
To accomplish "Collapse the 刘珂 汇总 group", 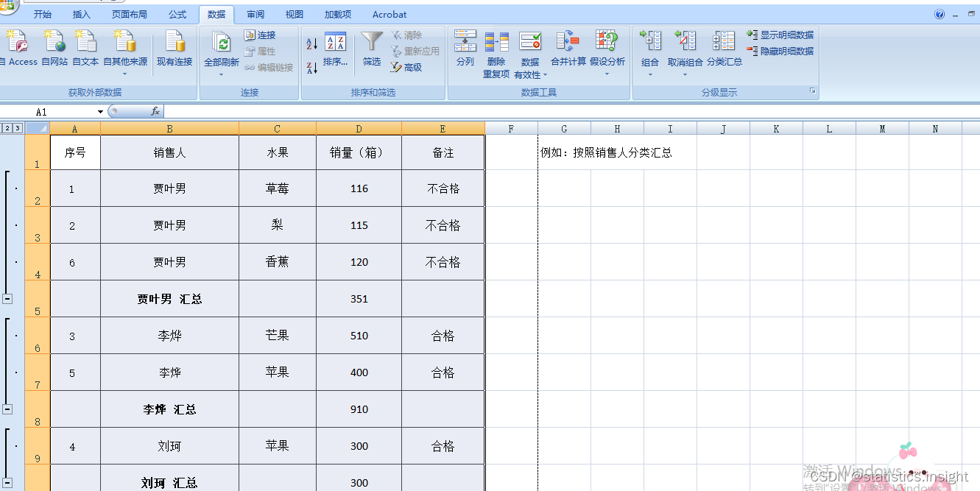I will pyautogui.click(x=7, y=483).
